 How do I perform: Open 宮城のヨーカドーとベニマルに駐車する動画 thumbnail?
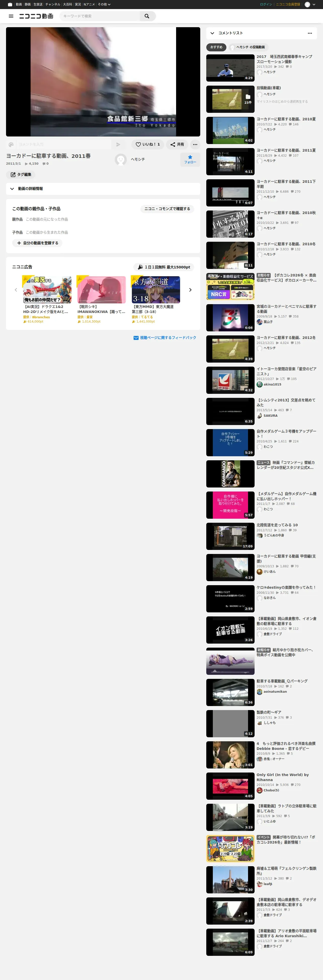pos(230,318)
